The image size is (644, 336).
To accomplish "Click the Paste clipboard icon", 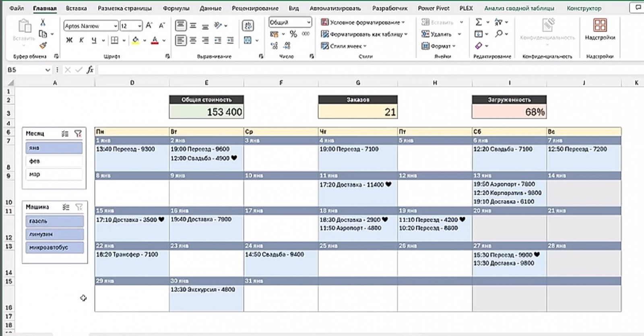I will 25,26.
